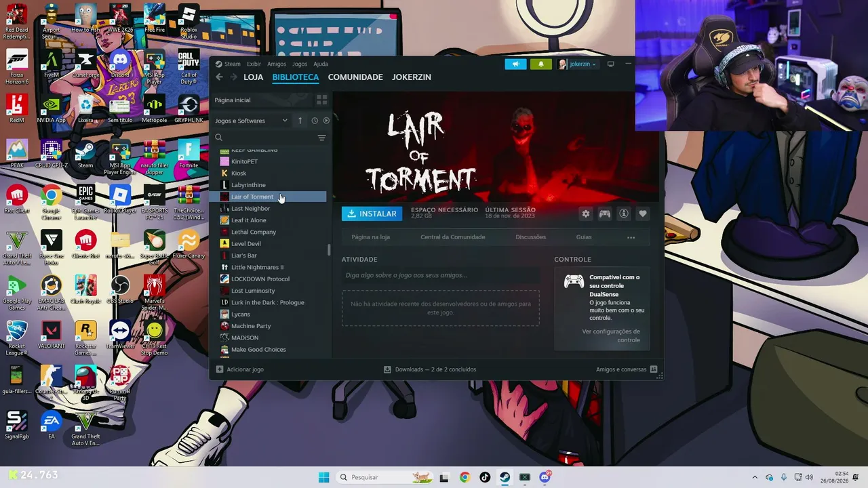Viewport: 868px width, 488px height.
Task: Open Steam announcements megaphone icon
Action: click(515, 64)
